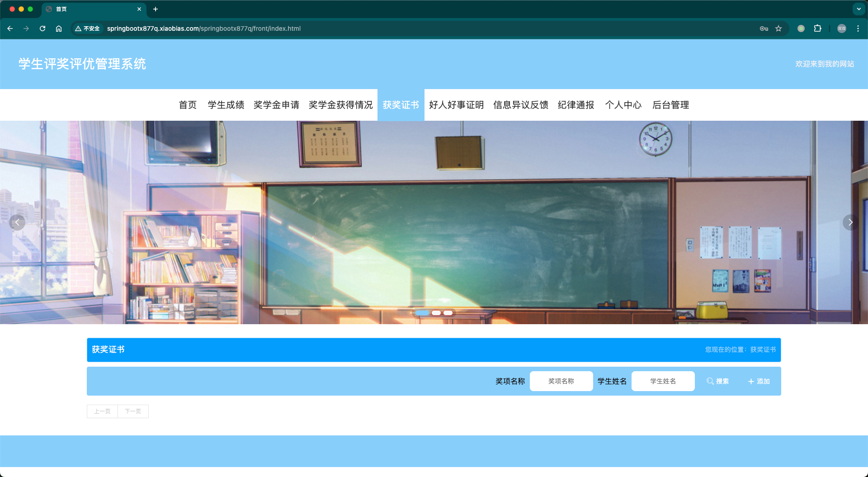Bookmark this page with the star

point(778,28)
